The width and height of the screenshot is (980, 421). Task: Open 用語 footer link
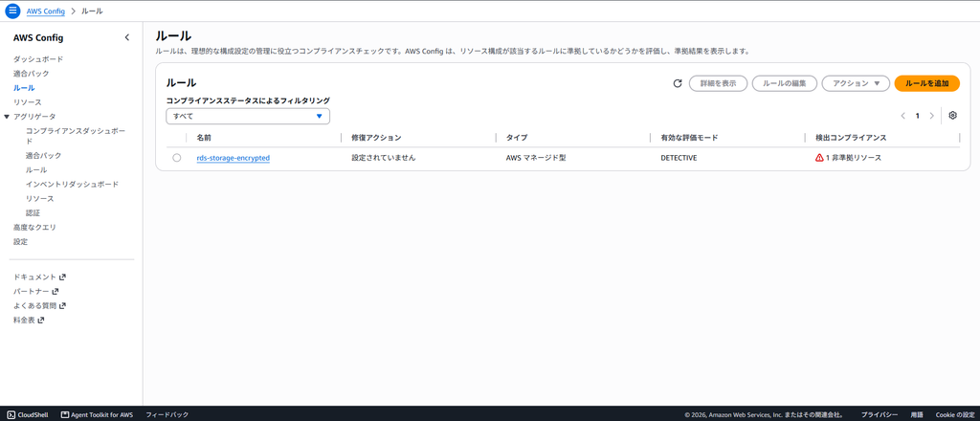click(x=917, y=414)
